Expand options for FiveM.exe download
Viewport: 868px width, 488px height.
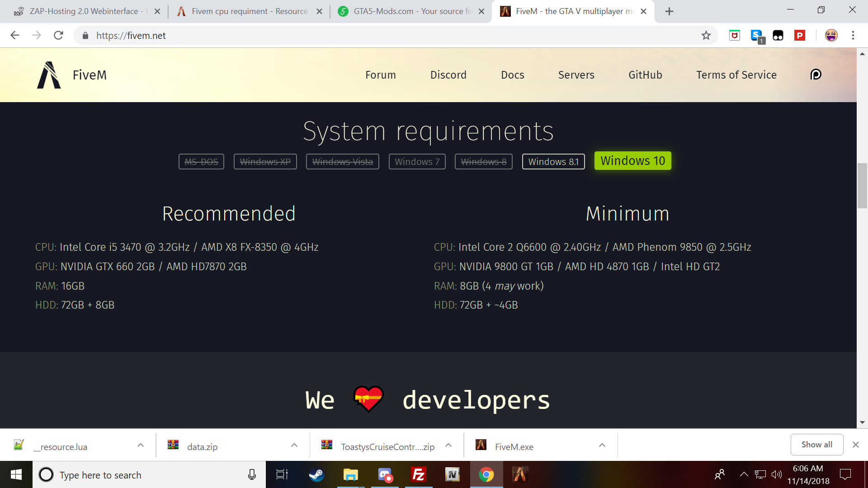coord(602,446)
